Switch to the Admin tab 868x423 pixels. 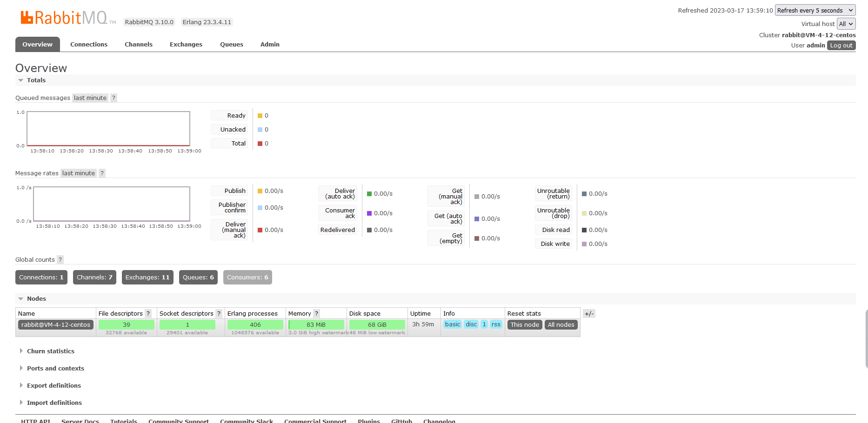pyautogui.click(x=270, y=44)
